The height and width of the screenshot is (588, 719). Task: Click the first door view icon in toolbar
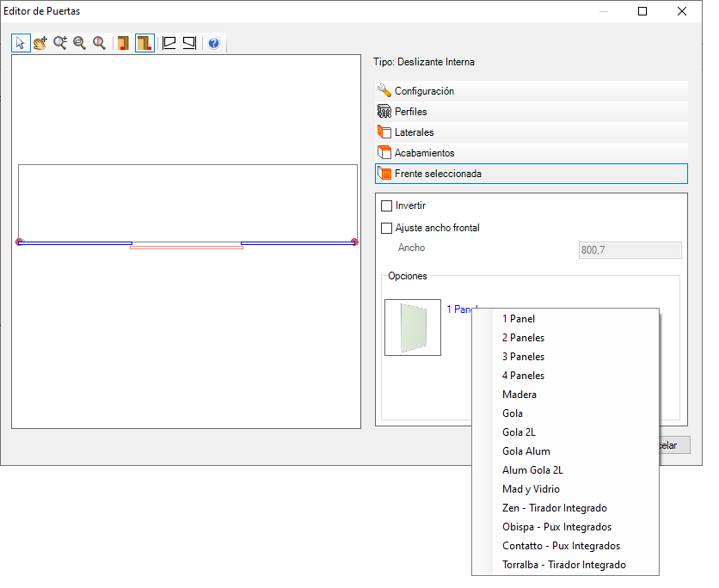pos(123,43)
